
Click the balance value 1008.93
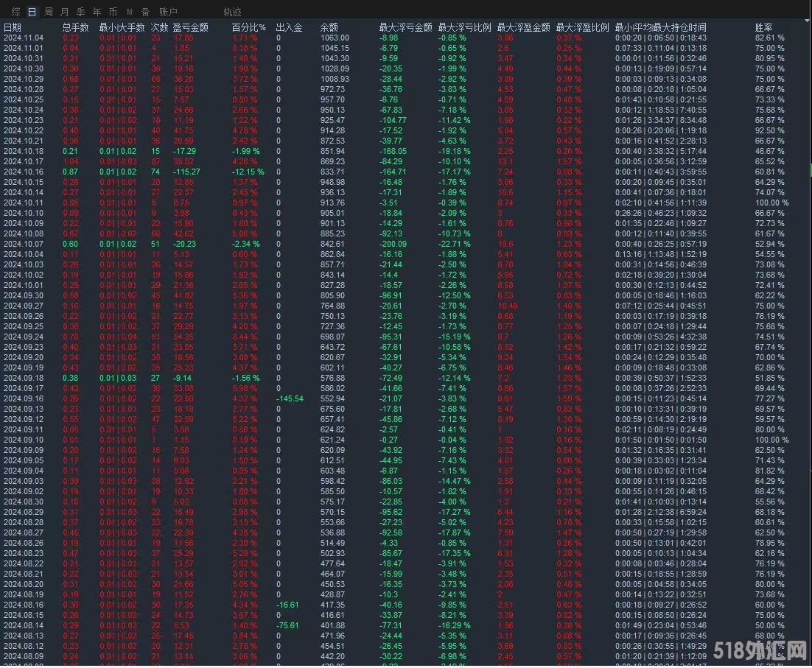coord(335,79)
